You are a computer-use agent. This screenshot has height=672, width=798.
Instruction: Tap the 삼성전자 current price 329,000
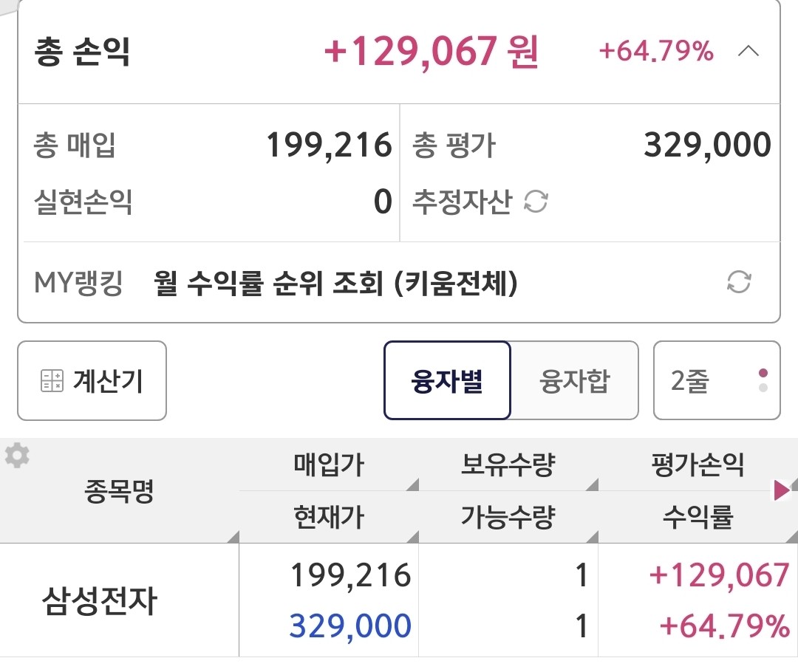(x=350, y=625)
